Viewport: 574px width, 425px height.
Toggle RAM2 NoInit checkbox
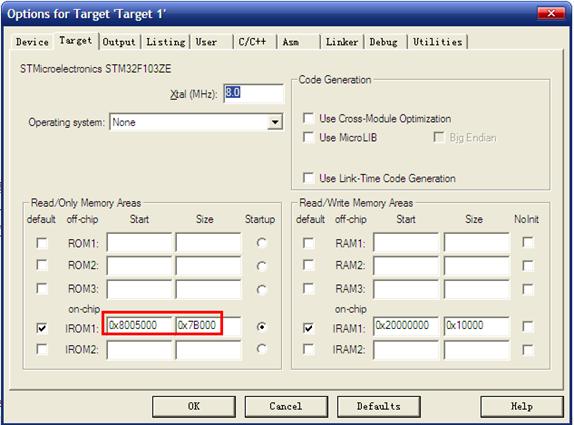[528, 266]
